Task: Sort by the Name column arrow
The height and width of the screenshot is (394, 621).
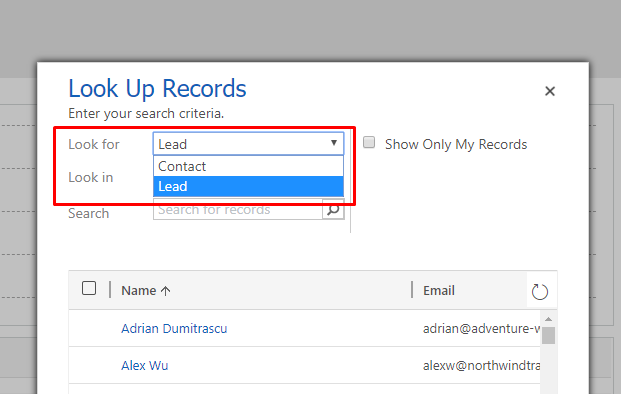Action: click(166, 291)
